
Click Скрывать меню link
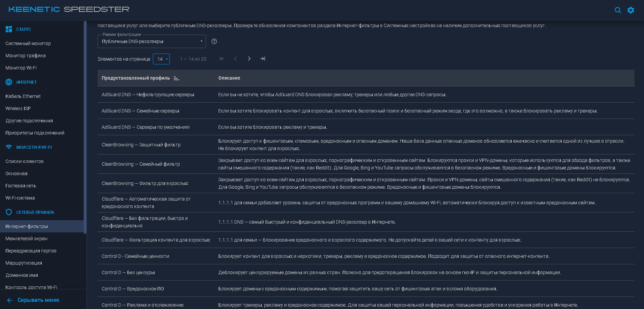(38, 300)
